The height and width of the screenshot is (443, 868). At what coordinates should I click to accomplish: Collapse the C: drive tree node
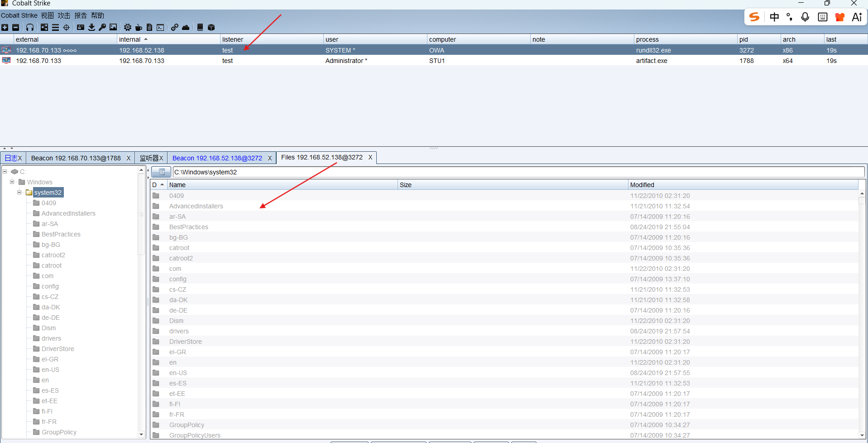click(5, 172)
